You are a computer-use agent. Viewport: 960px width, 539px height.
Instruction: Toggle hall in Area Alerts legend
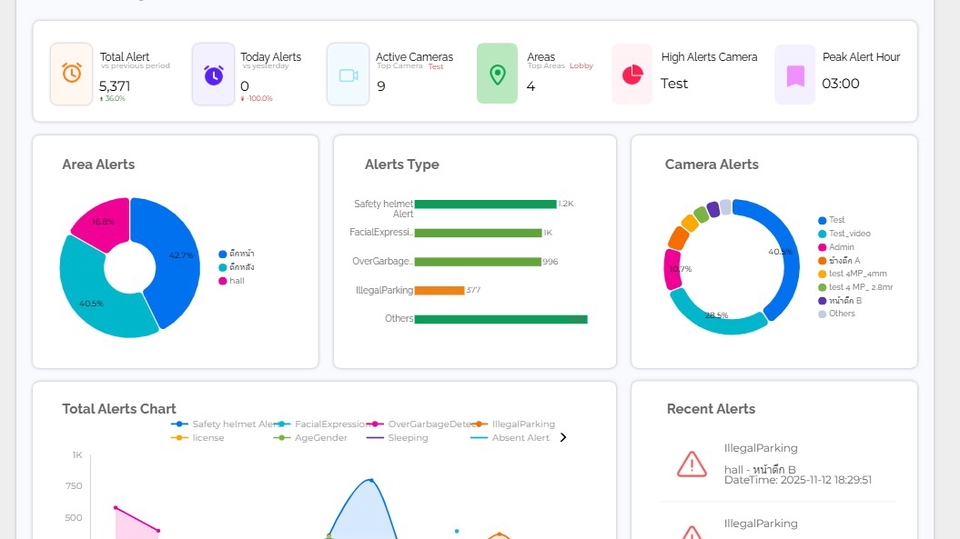(x=234, y=281)
